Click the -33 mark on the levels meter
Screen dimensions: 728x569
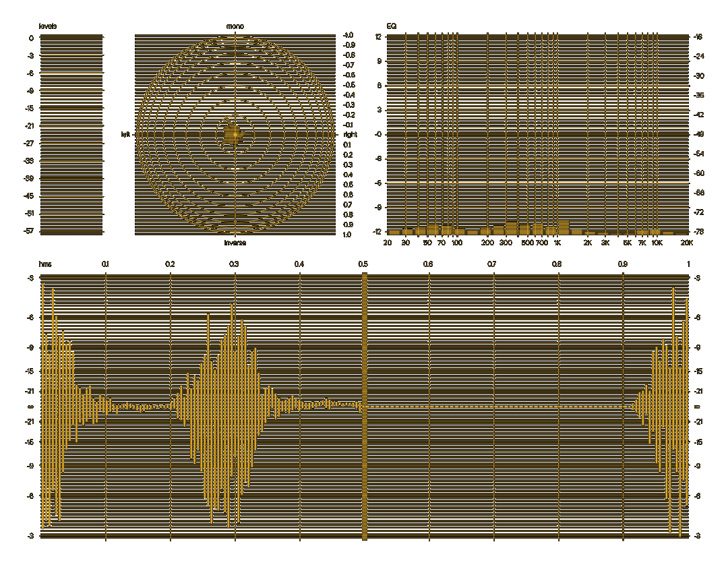(x=30, y=161)
